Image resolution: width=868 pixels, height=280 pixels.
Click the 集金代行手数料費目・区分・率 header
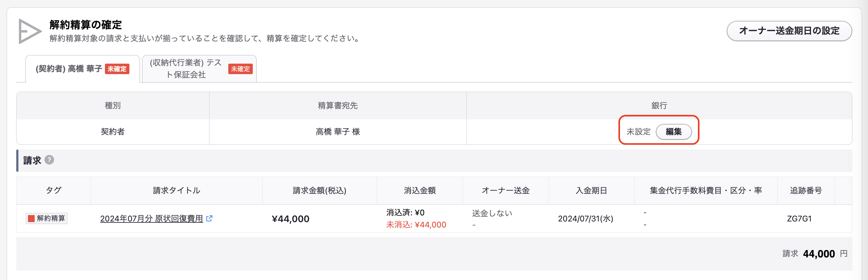click(706, 191)
